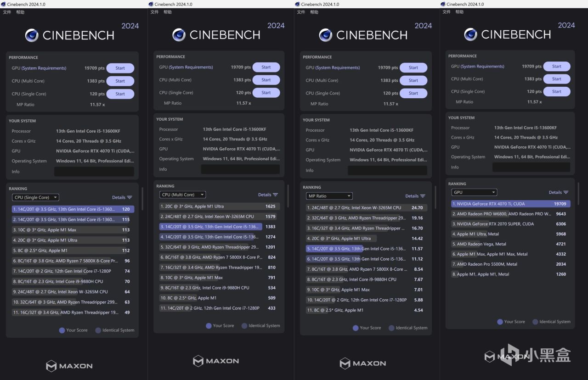
Task: Start GPU test in CPU (Single Core) ranking window
Action: pos(120,68)
